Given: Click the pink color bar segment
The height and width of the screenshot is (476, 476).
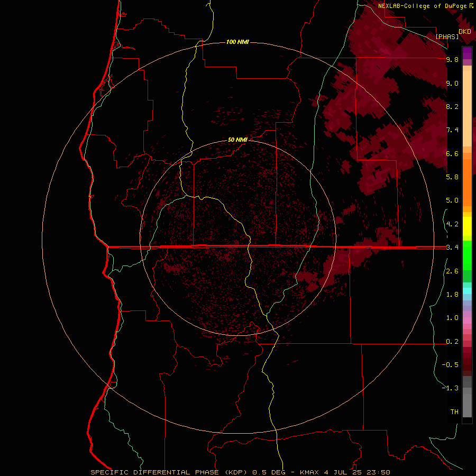Looking at the screenshot, I should tap(467, 321).
